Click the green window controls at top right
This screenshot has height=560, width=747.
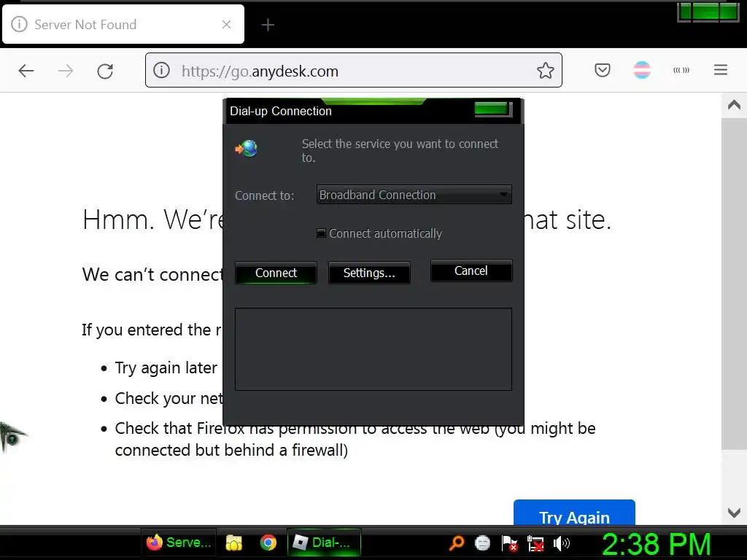708,12
